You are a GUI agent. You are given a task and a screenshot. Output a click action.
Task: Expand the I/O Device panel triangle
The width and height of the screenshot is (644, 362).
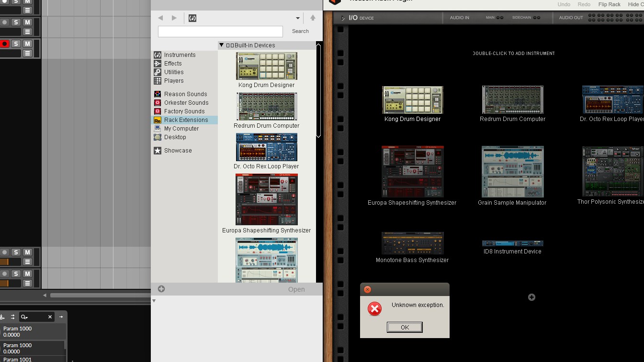coord(343,18)
